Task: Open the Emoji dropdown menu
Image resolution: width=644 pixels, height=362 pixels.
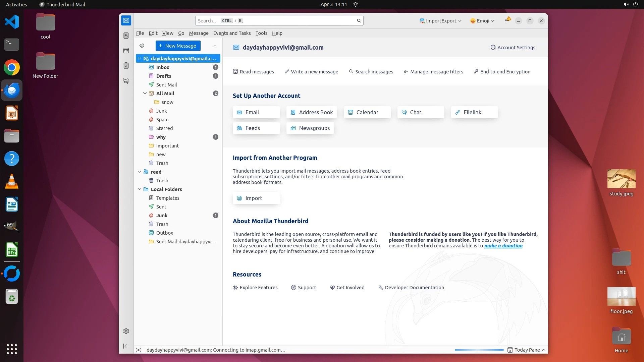Action: (x=482, y=21)
